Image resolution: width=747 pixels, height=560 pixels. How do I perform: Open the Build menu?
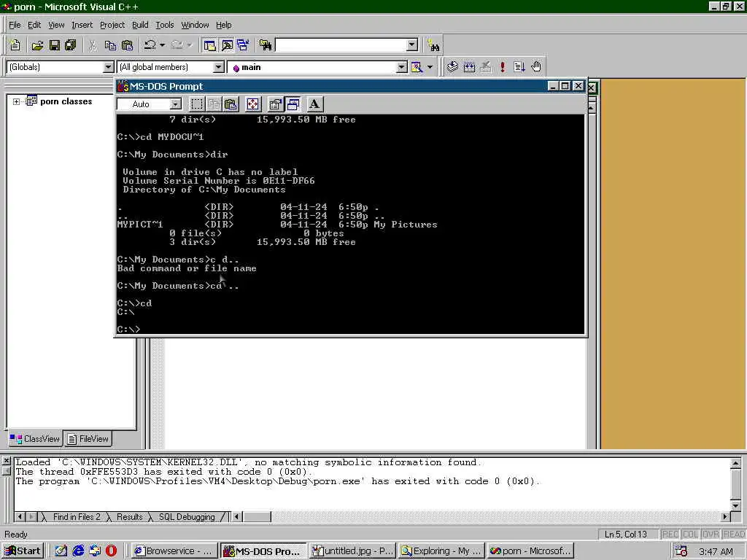(140, 25)
